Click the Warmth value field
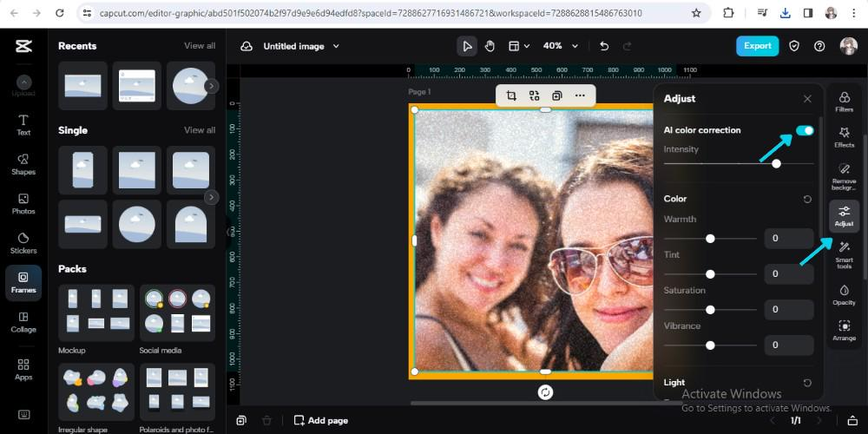This screenshot has height=434, width=868. [789, 239]
